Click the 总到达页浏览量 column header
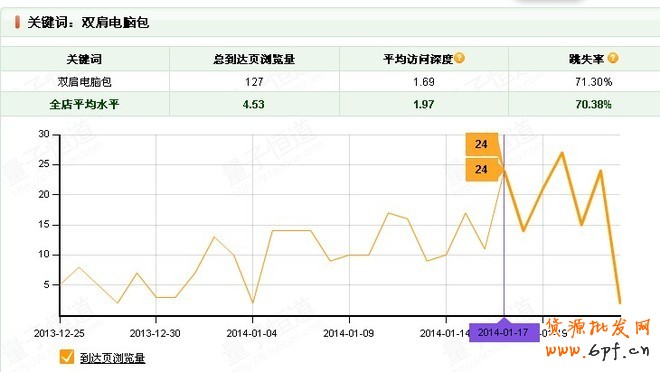 click(254, 59)
